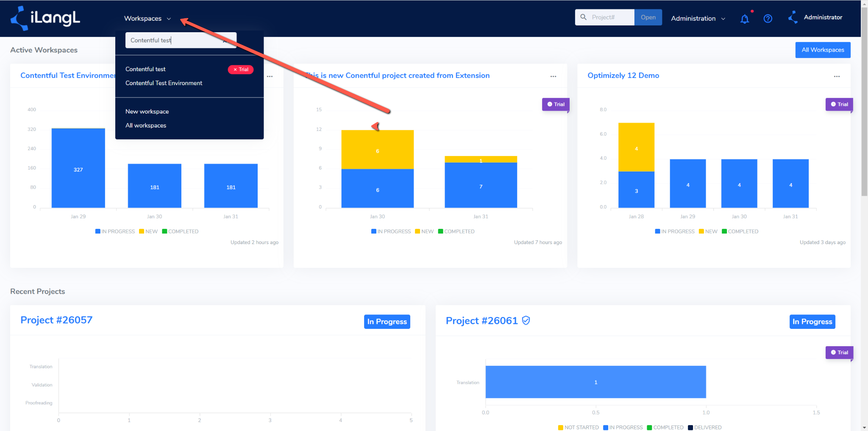Screen dimensions: 868x431
Task: Click Trial badge on Conentful project card
Action: pyautogui.click(x=556, y=104)
